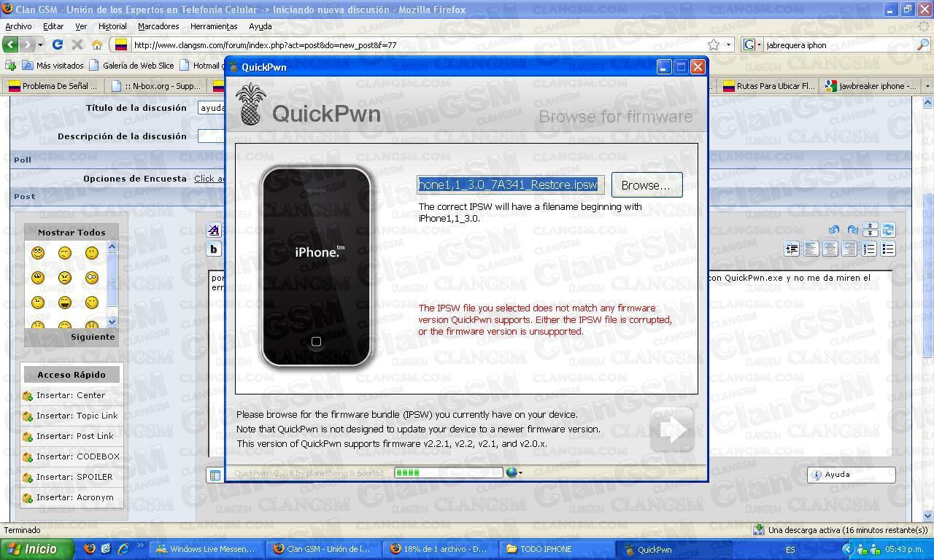Click the switch editor mode refresh icon
Screen dimensions: 934x560
888,230
